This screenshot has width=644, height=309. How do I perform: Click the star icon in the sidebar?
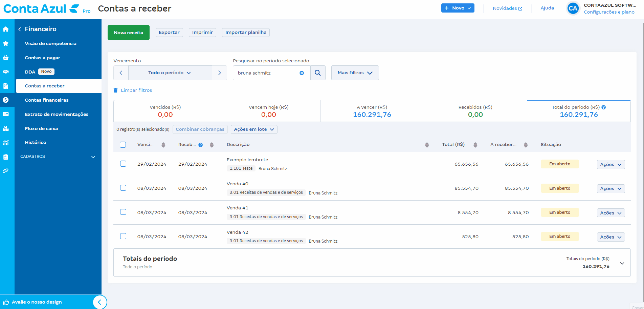click(x=6, y=43)
